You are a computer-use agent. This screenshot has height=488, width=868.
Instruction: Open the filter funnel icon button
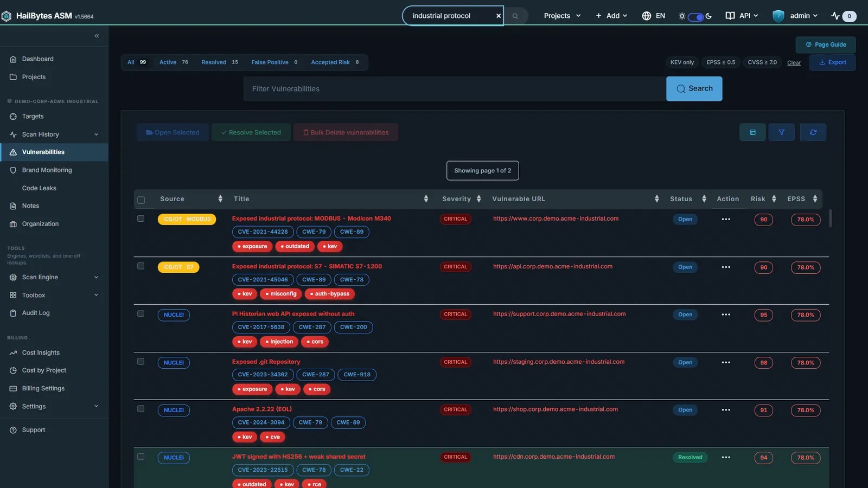tap(782, 132)
